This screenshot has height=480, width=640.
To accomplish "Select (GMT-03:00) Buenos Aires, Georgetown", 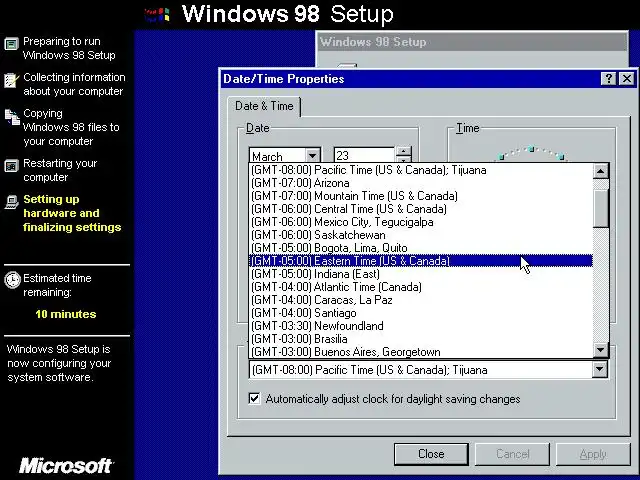I will pos(420,352).
